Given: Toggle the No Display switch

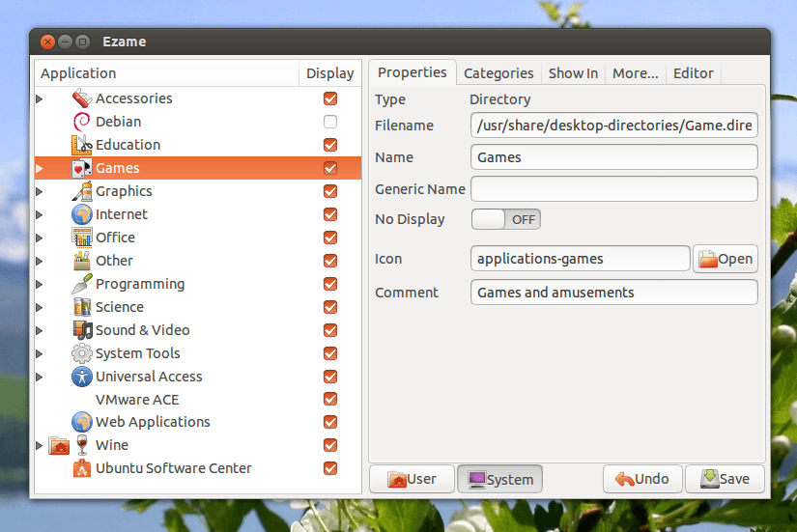Looking at the screenshot, I should [505, 219].
